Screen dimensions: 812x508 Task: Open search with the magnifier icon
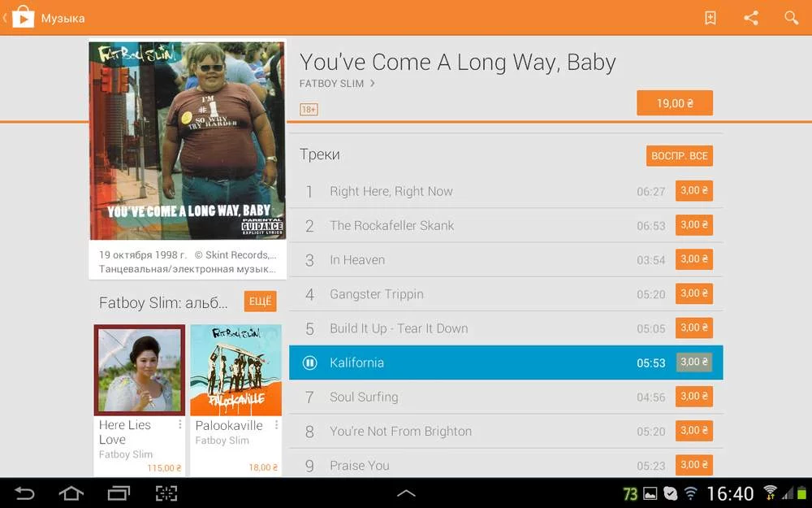(x=791, y=18)
